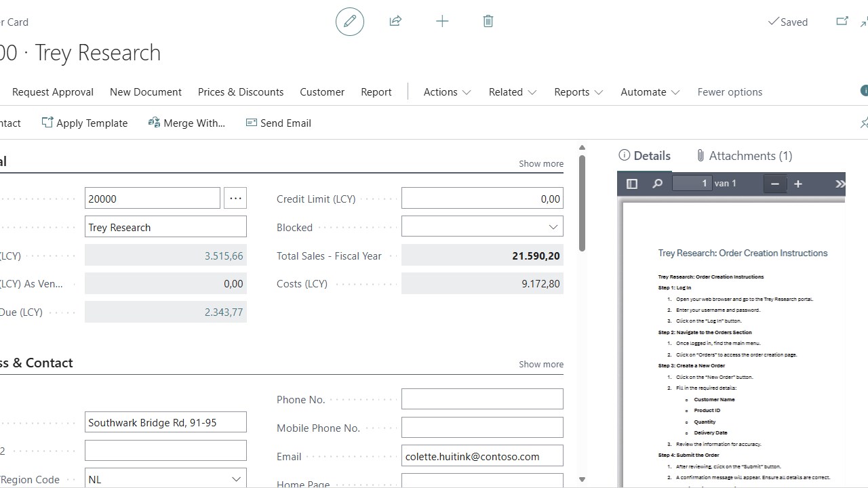Click the Mobile Phone No. field

click(482, 428)
